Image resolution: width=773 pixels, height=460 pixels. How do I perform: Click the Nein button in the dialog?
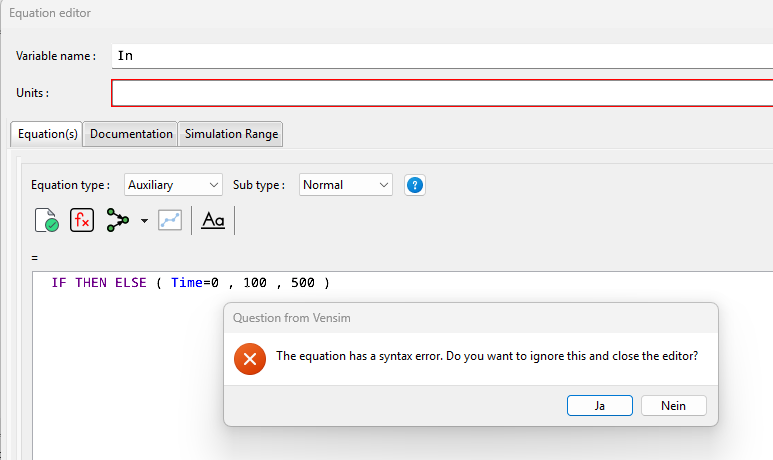coord(673,405)
